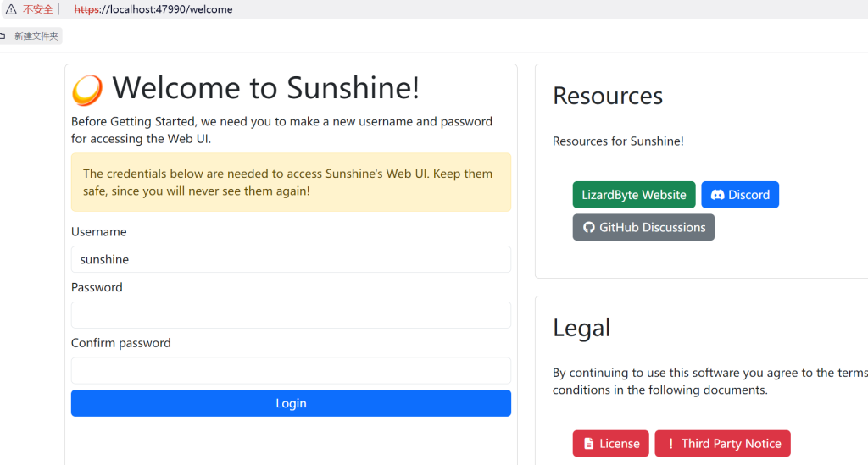
Task: Open the Third Party Notice button
Action: pos(722,444)
